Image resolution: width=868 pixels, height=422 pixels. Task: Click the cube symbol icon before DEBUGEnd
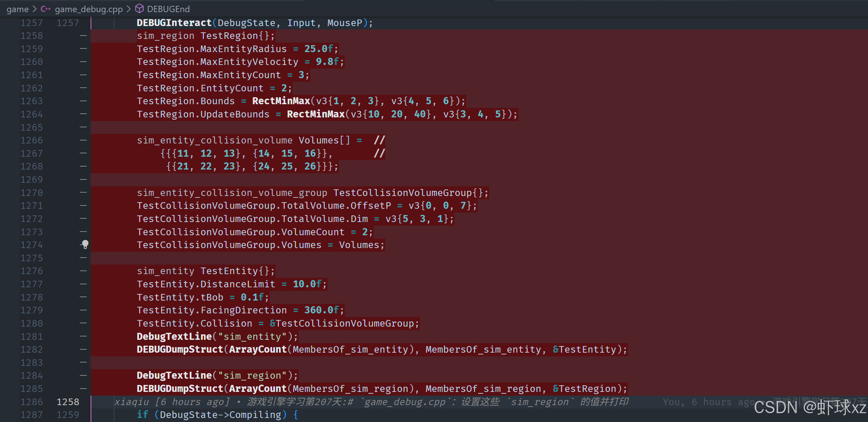tap(139, 9)
